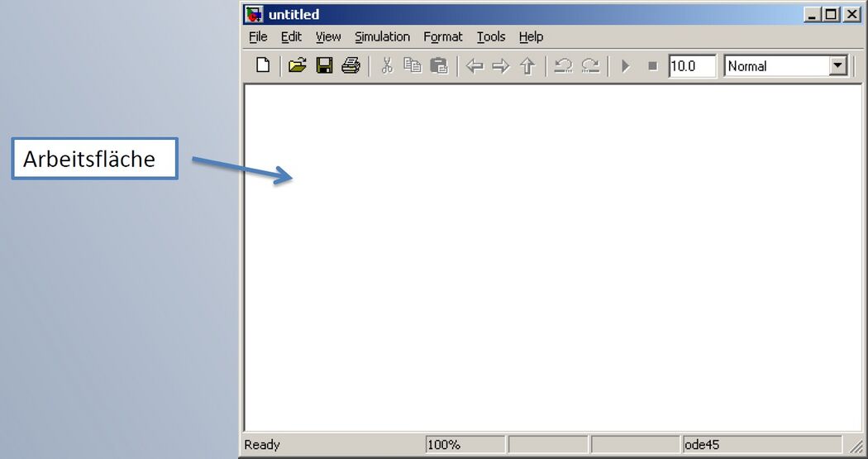Open the Simulation menu

382,36
